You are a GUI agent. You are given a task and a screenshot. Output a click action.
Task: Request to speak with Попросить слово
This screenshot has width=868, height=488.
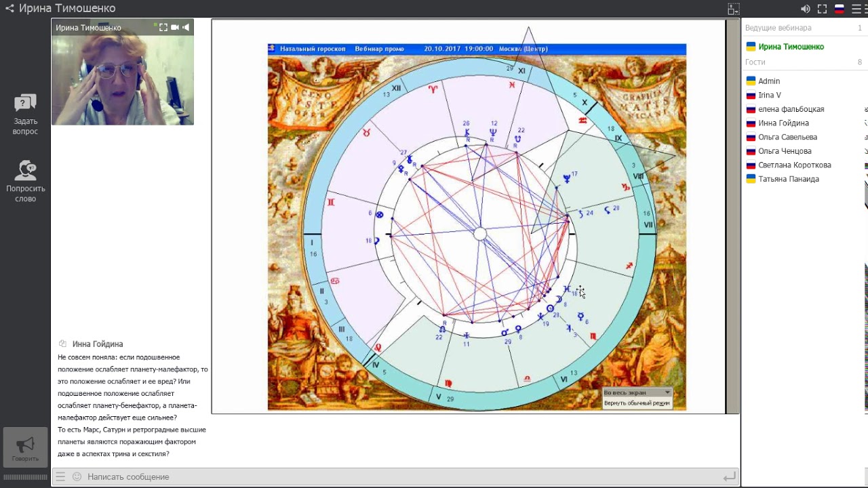(x=25, y=181)
